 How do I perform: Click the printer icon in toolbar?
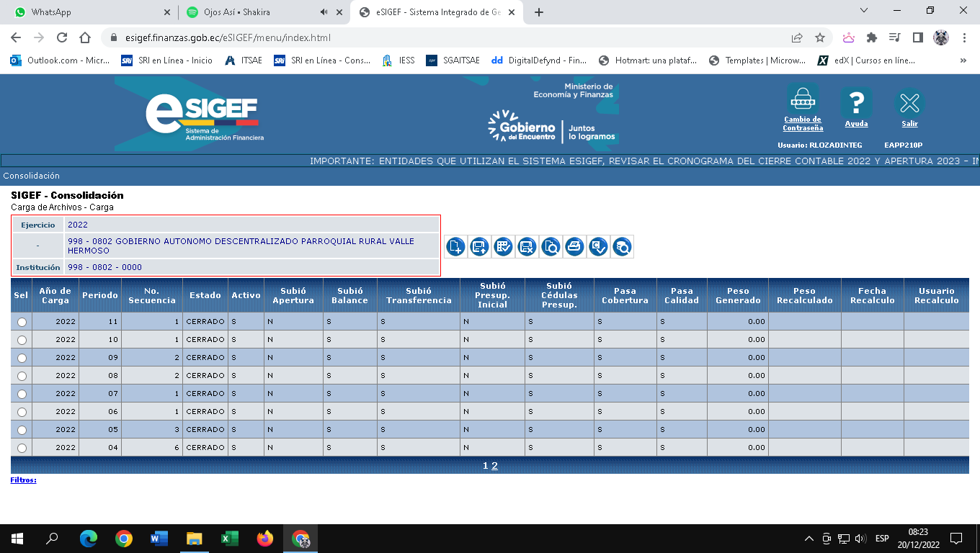tap(574, 247)
